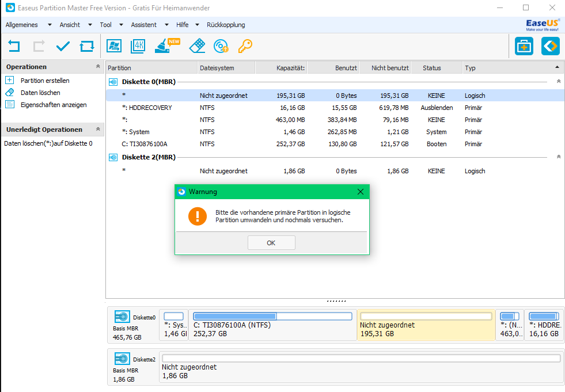Select Nicht zugeordnet 195,31 GB block in disk map
This screenshot has height=392, width=565.
(x=426, y=325)
